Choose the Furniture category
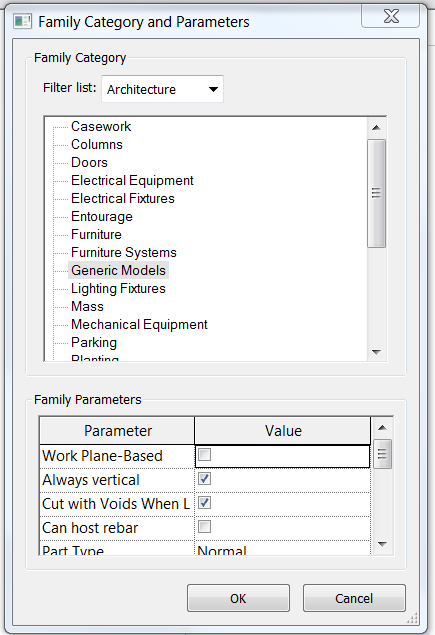 coord(96,234)
